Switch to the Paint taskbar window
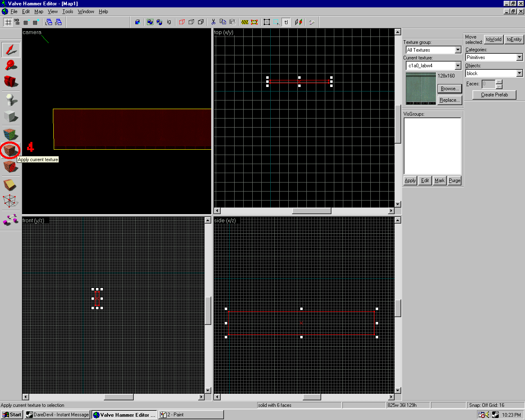This screenshot has height=420, width=525. (191, 415)
